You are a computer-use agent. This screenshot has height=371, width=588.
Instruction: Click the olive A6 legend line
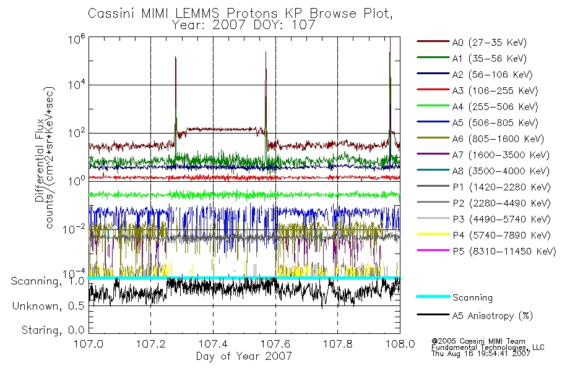(433, 138)
